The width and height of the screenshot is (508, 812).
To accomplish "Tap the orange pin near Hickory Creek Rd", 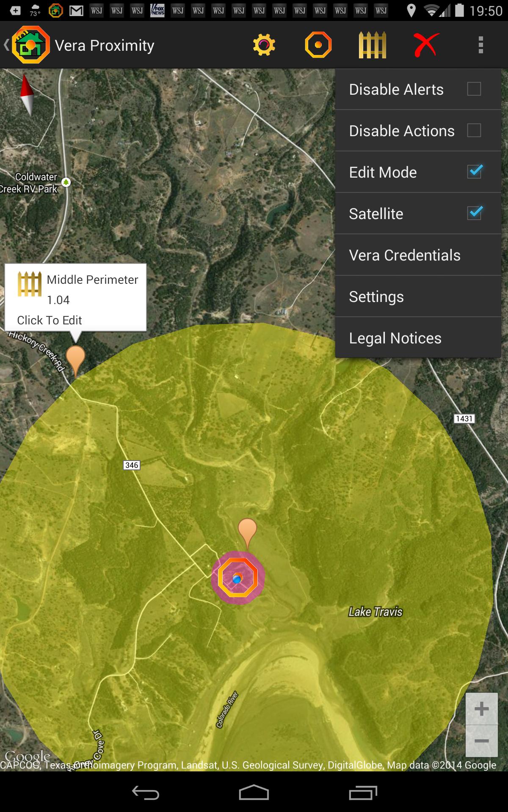I will point(76,361).
